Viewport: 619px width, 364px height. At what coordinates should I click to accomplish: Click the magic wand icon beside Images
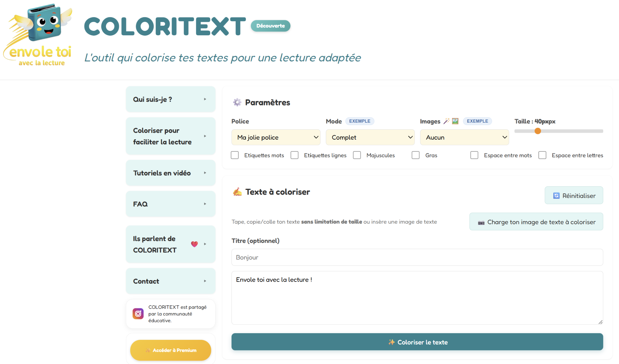click(446, 121)
